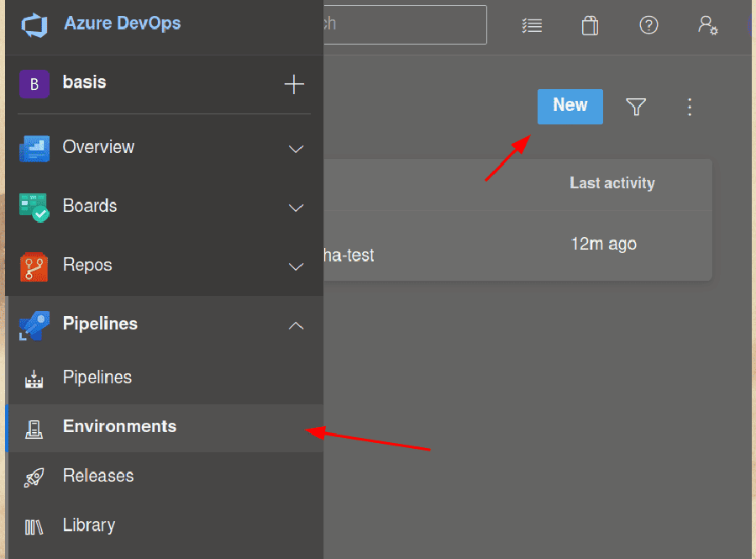Click the Boards section icon
This screenshot has width=756, height=559.
coord(34,208)
